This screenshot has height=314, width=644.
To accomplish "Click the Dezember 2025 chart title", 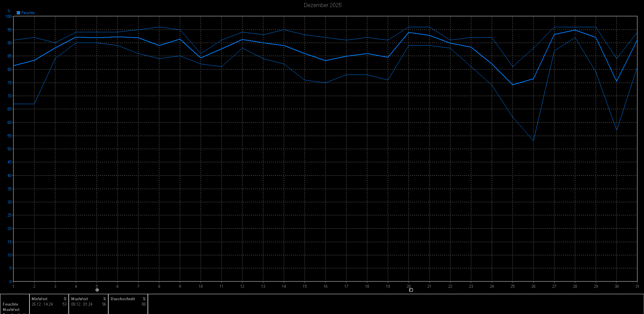I will pos(322,5).
